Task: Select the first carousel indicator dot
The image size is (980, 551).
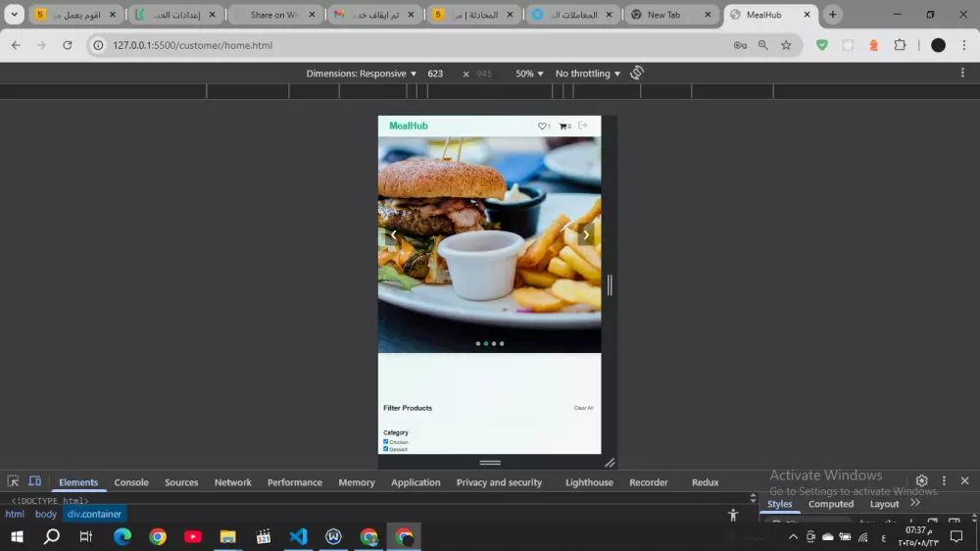Action: tap(478, 343)
